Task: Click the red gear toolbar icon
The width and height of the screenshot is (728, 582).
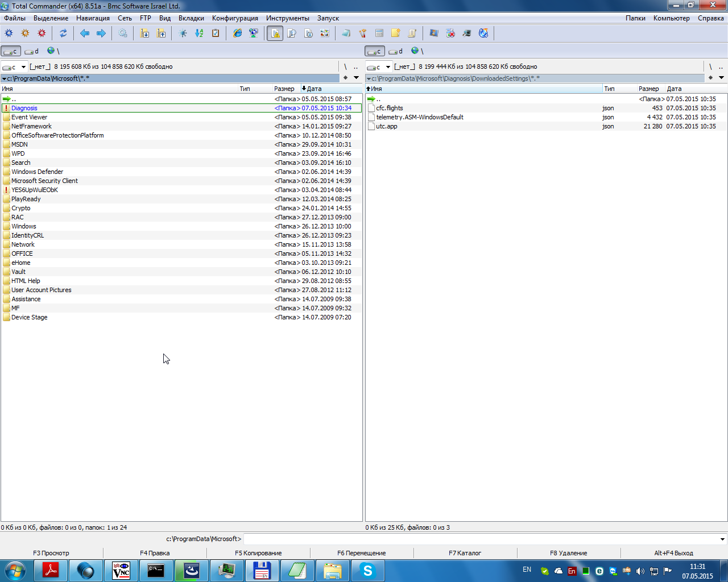Action: point(42,34)
